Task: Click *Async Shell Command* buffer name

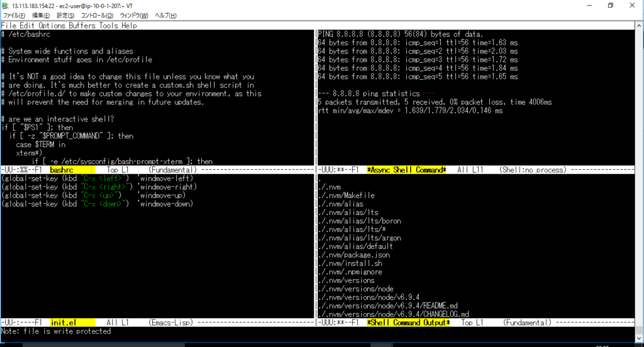Action: [406, 170]
